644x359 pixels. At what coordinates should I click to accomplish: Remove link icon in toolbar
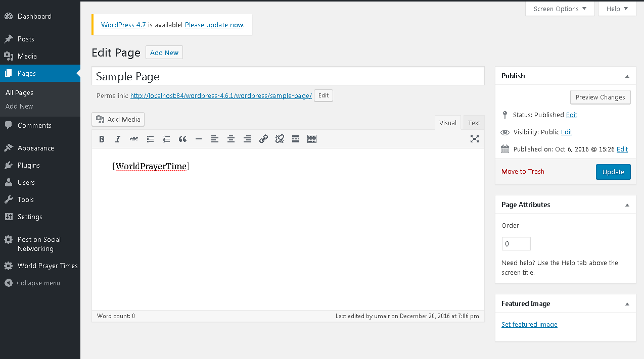click(280, 139)
